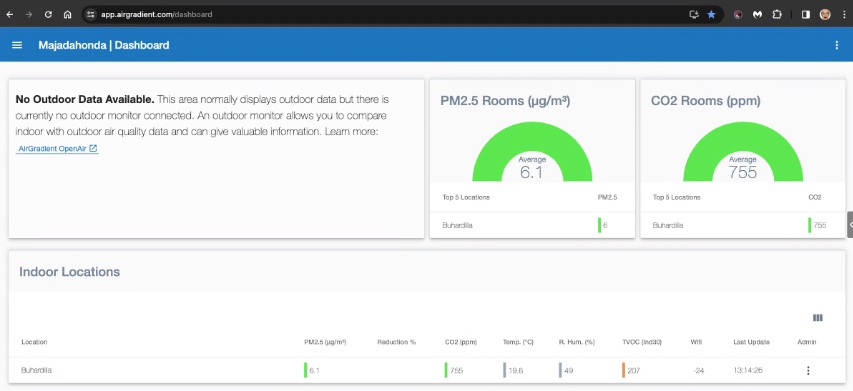Click the Majadahonda | Dashboard title
This screenshot has height=391, width=853.
[x=103, y=45]
